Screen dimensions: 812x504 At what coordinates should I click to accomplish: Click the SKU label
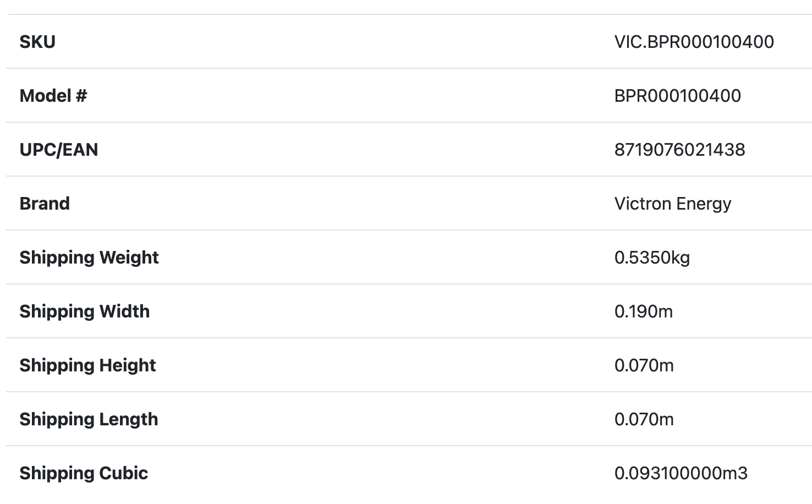click(x=37, y=42)
